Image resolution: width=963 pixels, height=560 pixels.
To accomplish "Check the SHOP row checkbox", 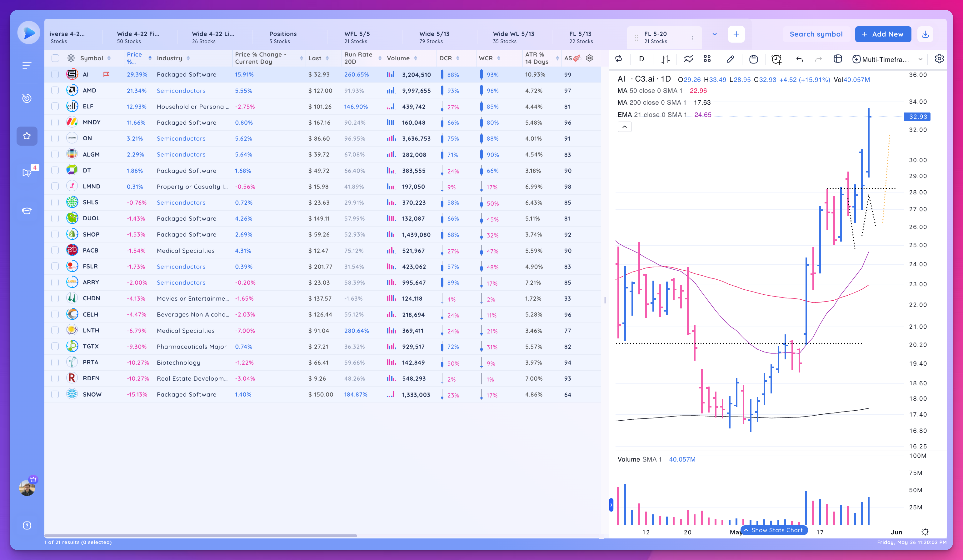I will tap(55, 234).
